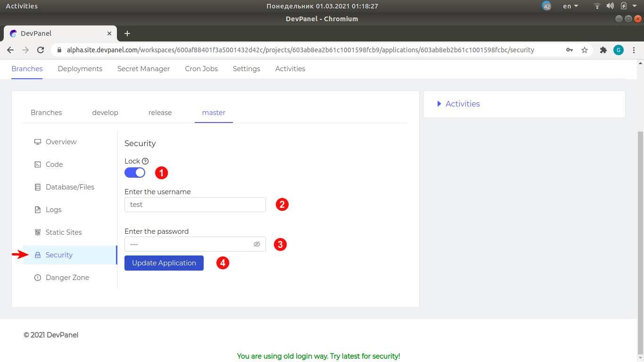Click the question mark icon next to Lock
The width and height of the screenshot is (644, 362).
(x=145, y=161)
